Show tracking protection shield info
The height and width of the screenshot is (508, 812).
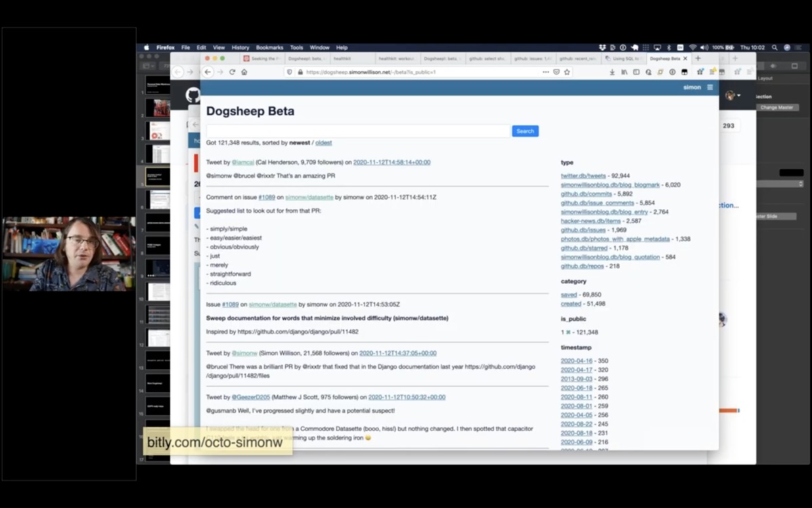(290, 72)
